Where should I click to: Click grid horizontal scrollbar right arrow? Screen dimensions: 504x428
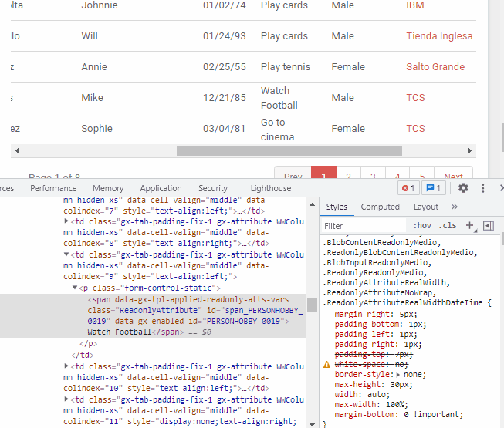pos(469,150)
